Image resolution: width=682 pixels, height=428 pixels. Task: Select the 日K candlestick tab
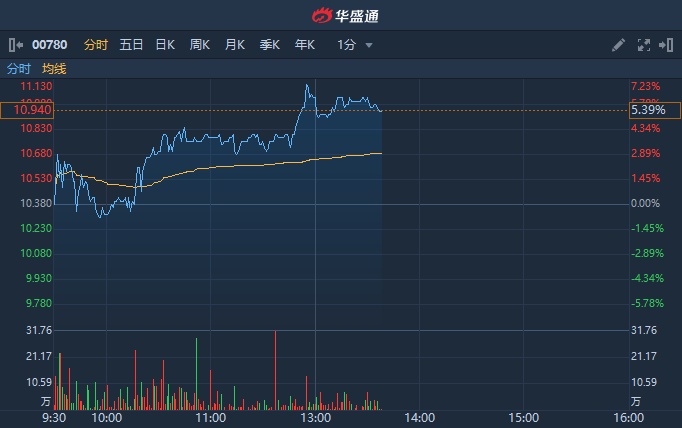pos(165,45)
